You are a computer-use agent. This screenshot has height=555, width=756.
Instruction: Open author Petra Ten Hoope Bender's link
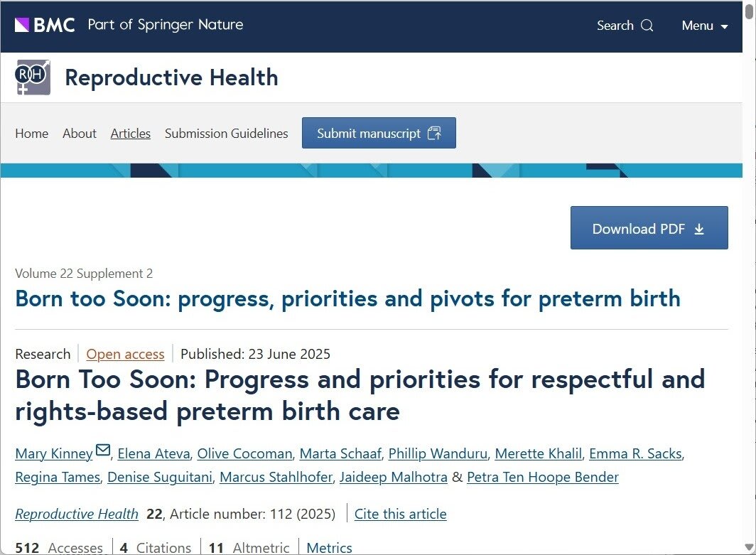[543, 477]
